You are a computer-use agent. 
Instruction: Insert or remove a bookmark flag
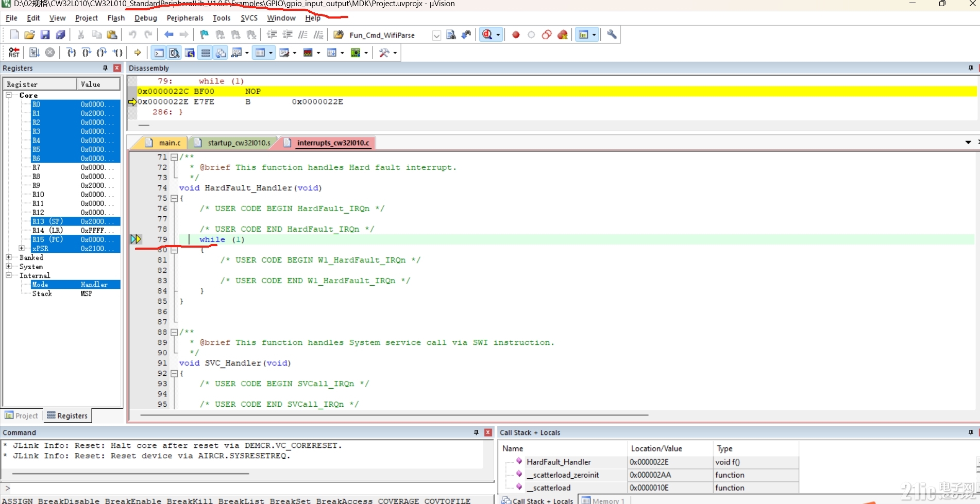[x=205, y=35]
